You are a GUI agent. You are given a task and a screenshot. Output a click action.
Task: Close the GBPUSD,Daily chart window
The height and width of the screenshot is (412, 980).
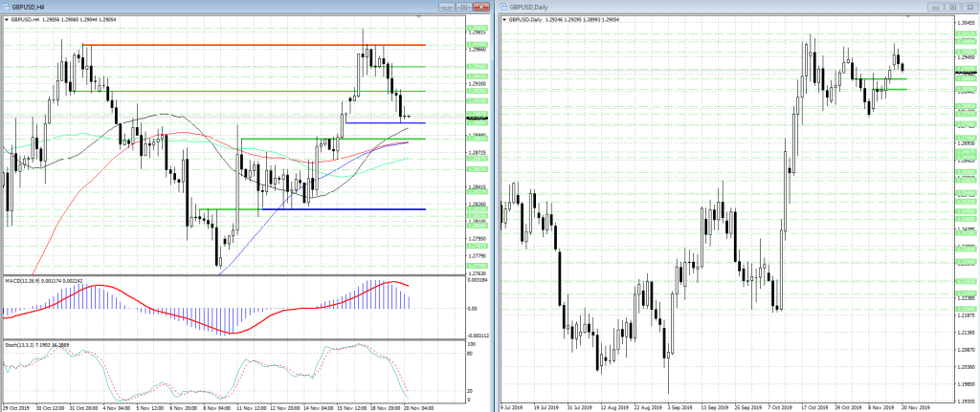969,7
